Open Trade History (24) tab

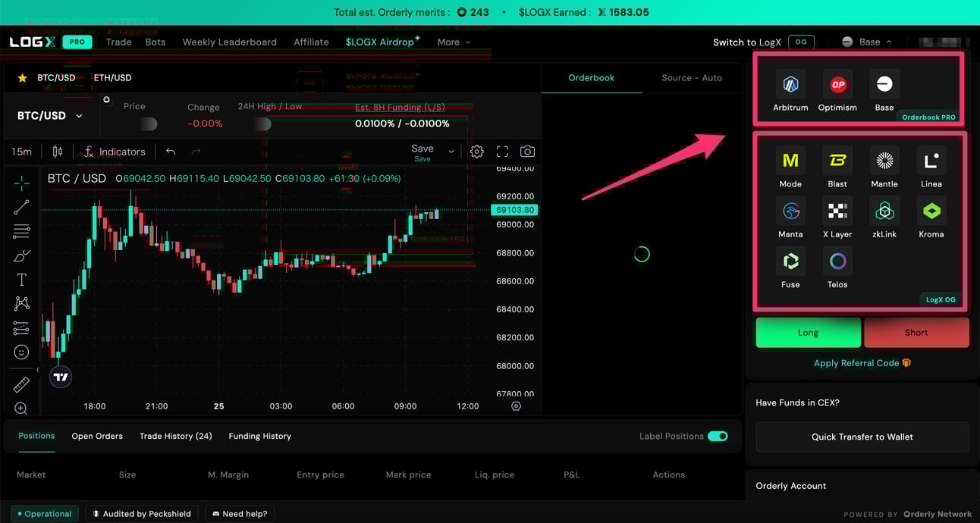[x=176, y=436]
